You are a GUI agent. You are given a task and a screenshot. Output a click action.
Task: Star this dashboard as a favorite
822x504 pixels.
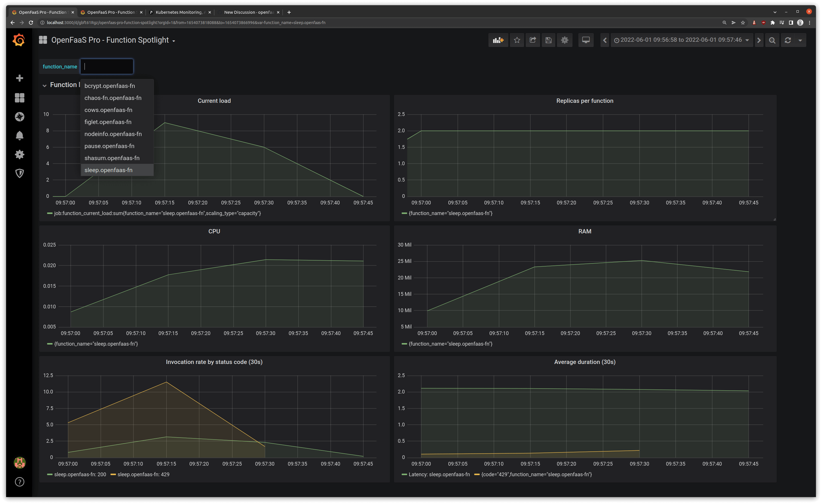[x=517, y=40]
